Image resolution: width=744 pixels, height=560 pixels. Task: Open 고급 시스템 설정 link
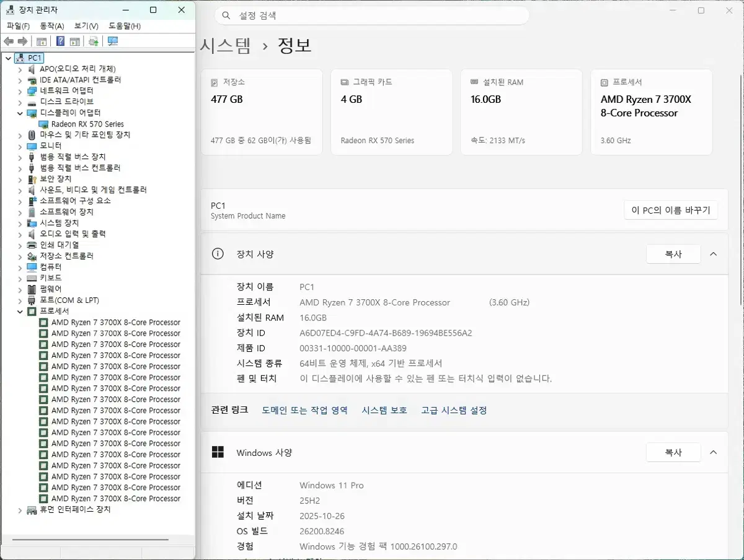[x=454, y=410]
